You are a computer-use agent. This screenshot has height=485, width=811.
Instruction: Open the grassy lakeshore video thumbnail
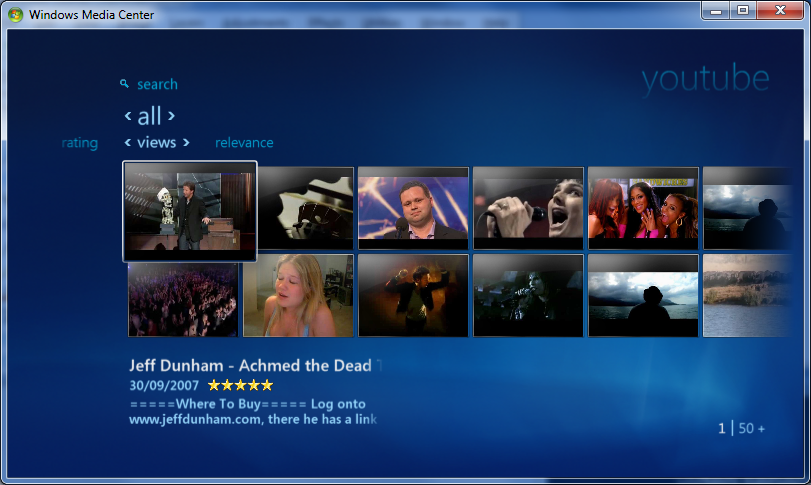747,295
